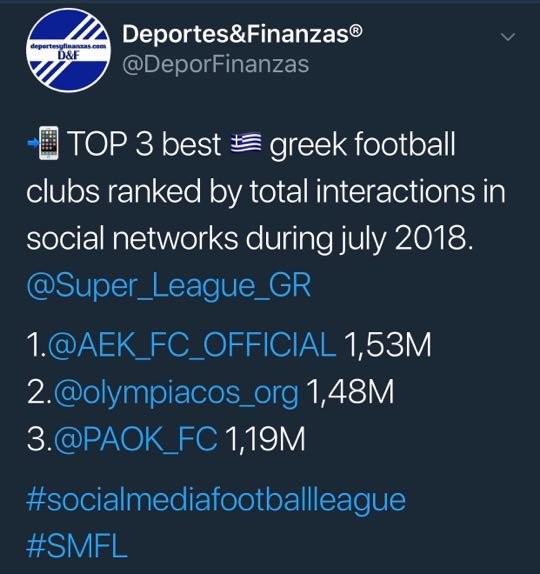
Task: Open the @Super_League_GR mention
Action: [169, 287]
